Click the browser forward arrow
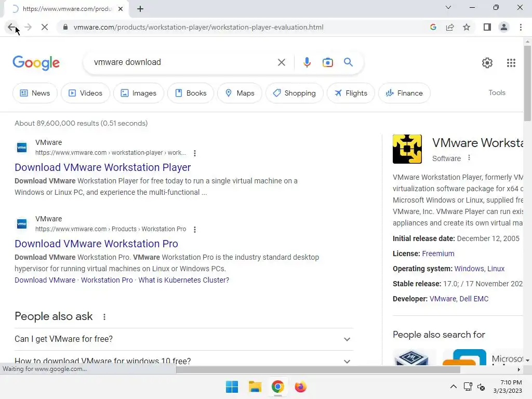 tap(28, 27)
